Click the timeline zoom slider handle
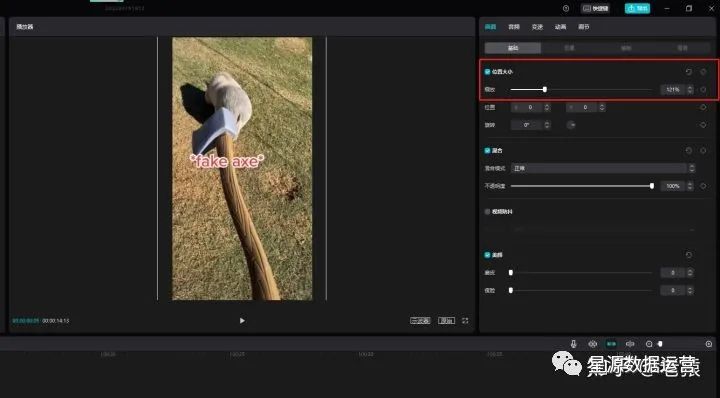 coord(660,344)
